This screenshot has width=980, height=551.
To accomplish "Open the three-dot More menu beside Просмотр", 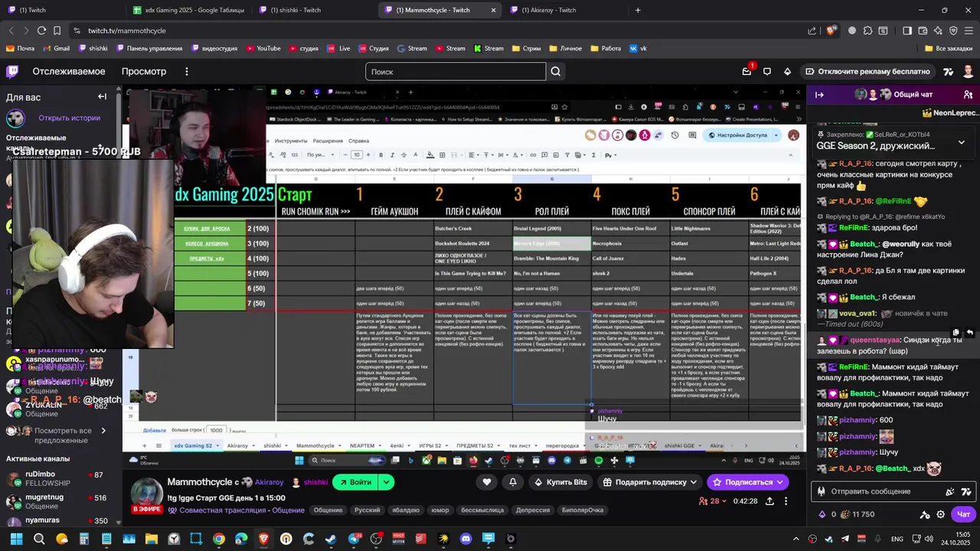I will [186, 71].
